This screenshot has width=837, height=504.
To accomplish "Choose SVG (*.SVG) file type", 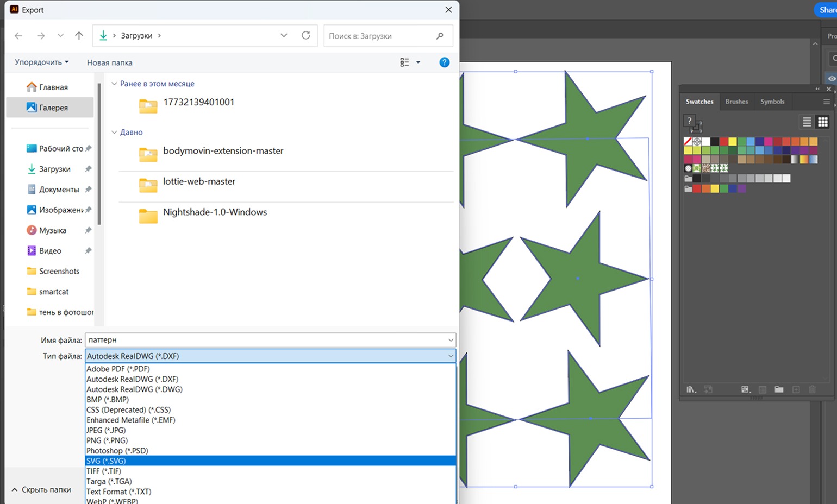I will (270, 461).
